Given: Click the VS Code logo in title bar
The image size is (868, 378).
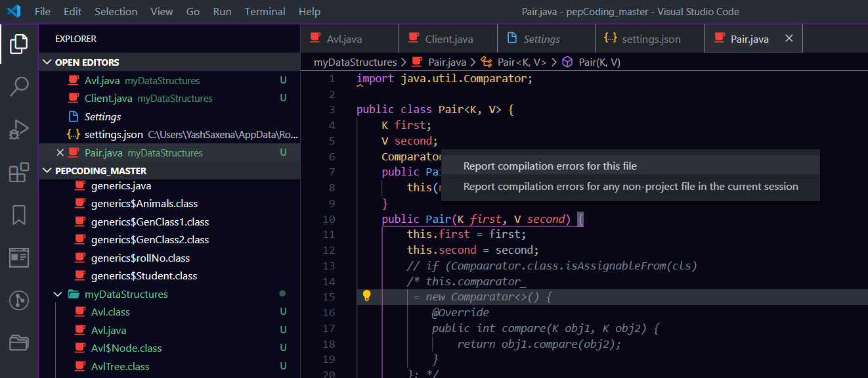Looking at the screenshot, I should pyautogui.click(x=14, y=11).
